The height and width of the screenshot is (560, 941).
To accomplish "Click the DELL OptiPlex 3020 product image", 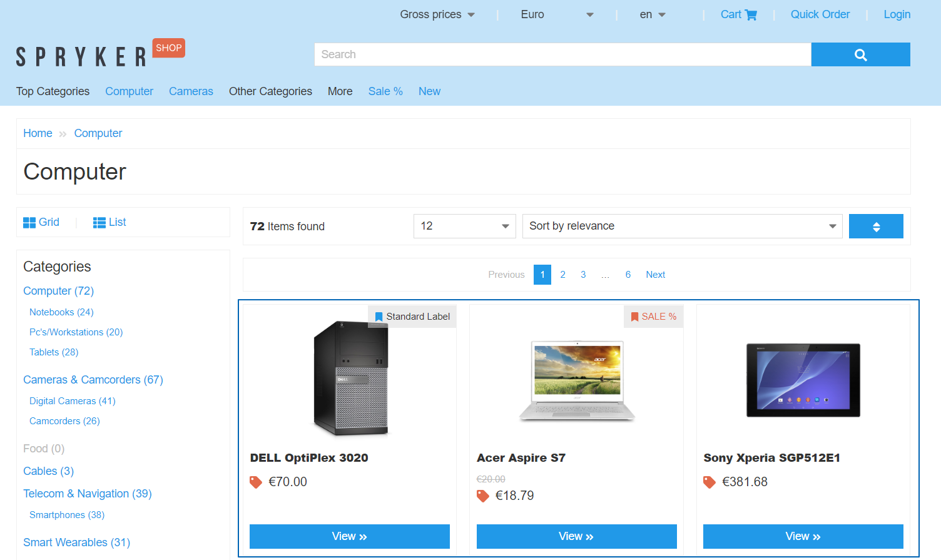I will (x=350, y=378).
